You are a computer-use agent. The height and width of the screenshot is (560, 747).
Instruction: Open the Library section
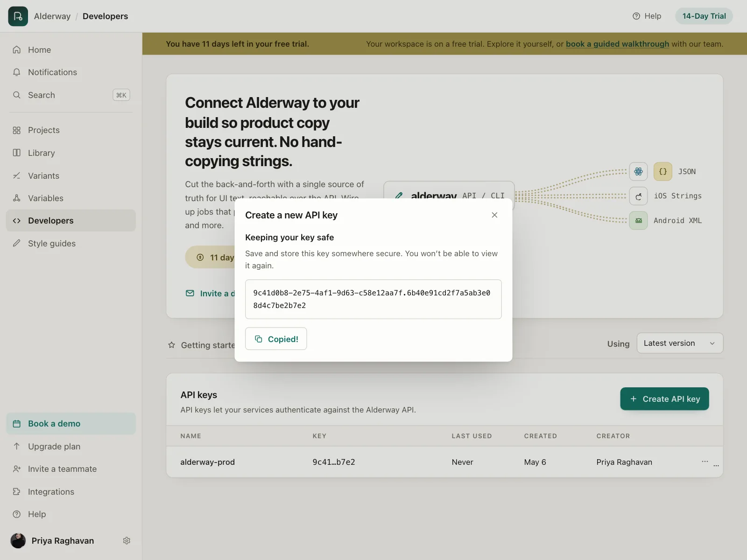[71, 153]
